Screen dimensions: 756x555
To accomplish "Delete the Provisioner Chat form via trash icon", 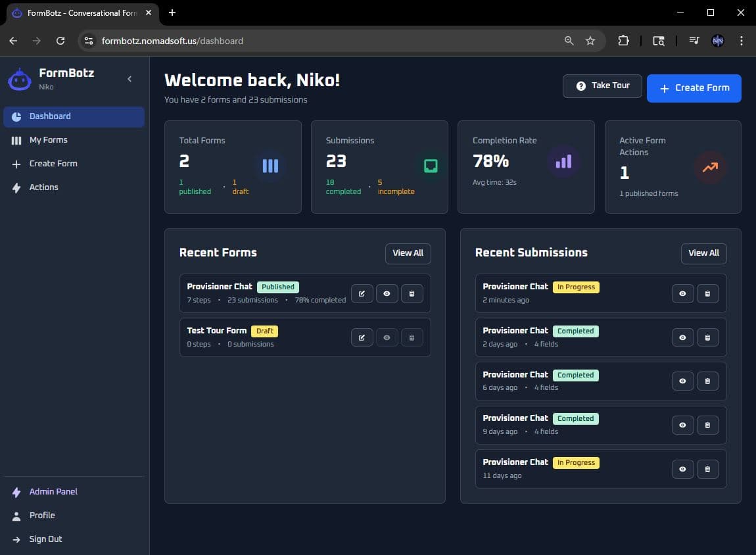I will coord(412,293).
